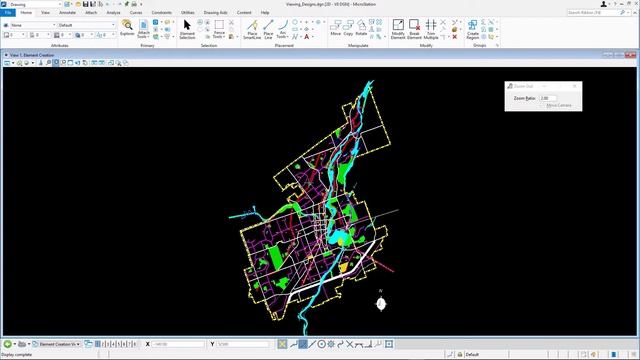
Task: Select the Create Region tool
Action: tap(473, 29)
